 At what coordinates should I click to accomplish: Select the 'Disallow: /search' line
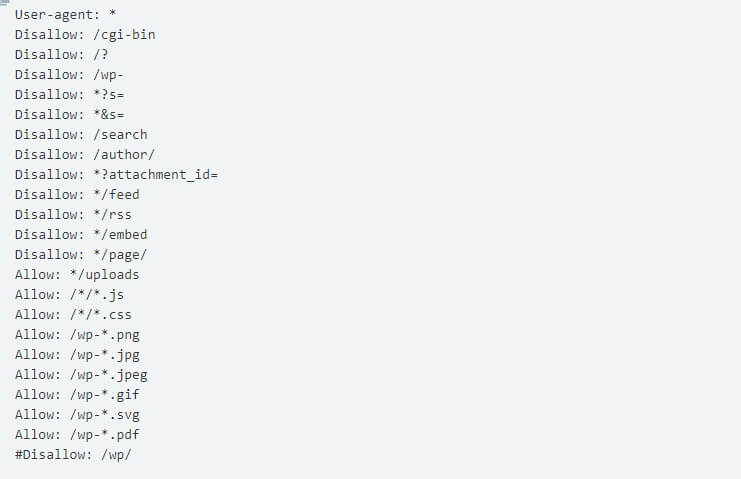coord(81,135)
